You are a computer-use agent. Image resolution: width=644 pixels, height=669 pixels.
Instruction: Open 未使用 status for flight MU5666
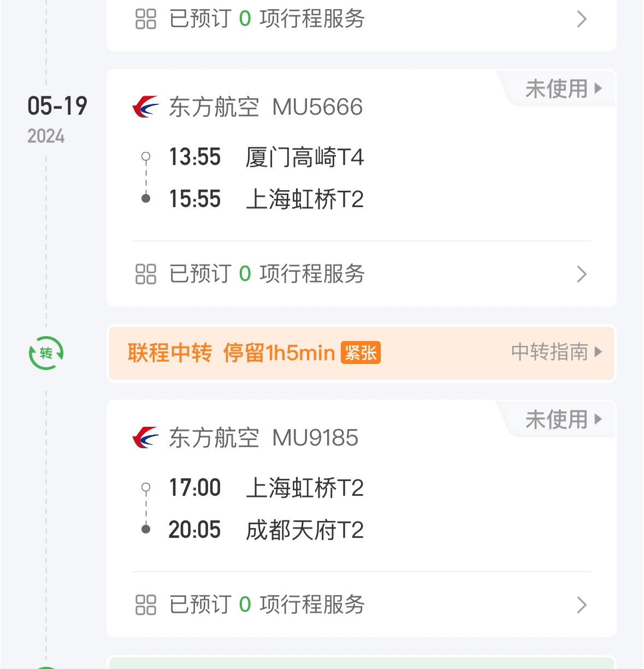pos(564,89)
